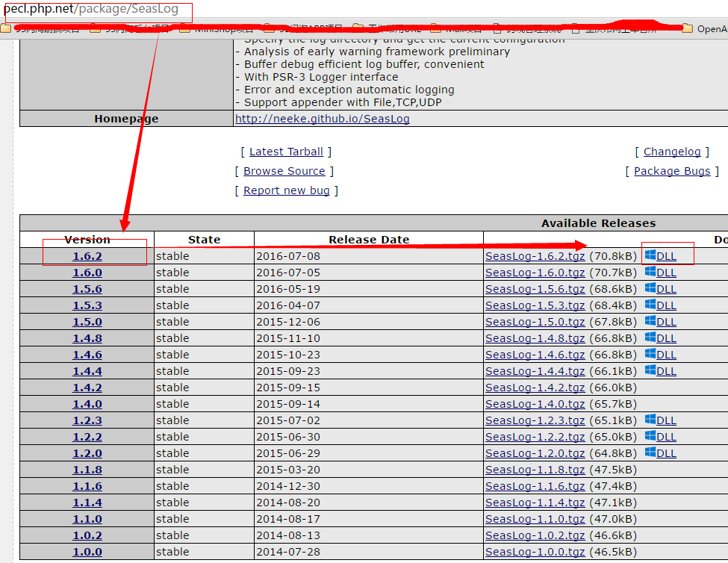Open version 1.1.6 release page

click(x=87, y=486)
